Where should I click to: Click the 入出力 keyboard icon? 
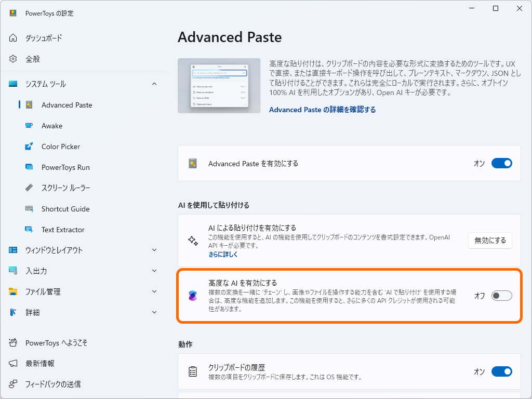12,271
